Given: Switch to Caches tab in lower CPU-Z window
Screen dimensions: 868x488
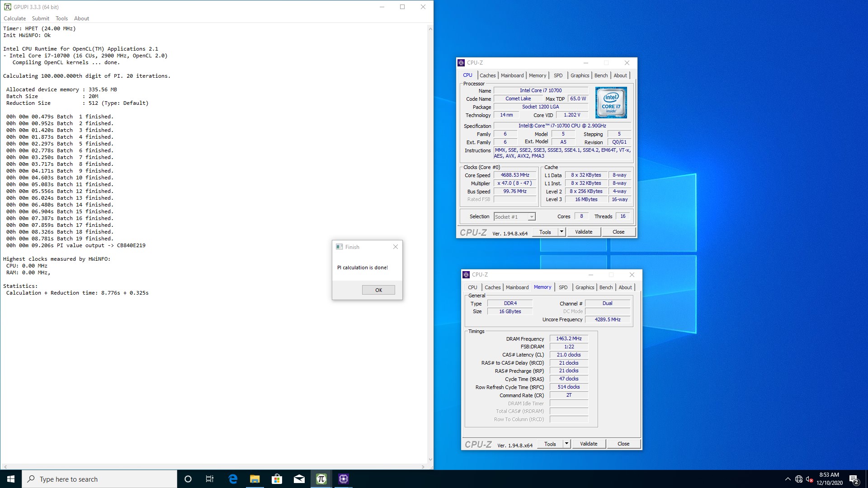Looking at the screenshot, I should point(492,287).
